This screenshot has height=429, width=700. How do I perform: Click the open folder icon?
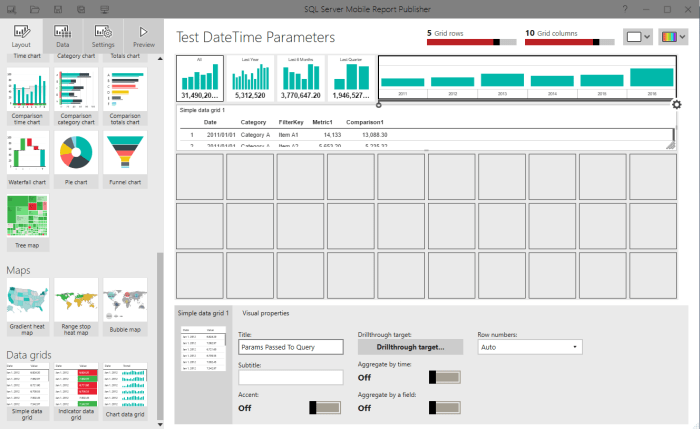[34, 9]
